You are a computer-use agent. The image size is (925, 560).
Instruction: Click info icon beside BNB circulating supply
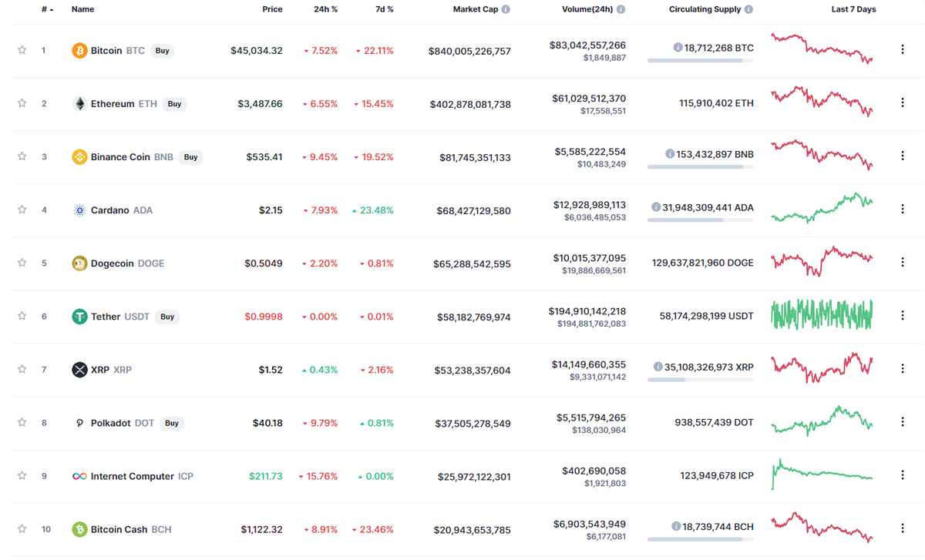coord(671,153)
